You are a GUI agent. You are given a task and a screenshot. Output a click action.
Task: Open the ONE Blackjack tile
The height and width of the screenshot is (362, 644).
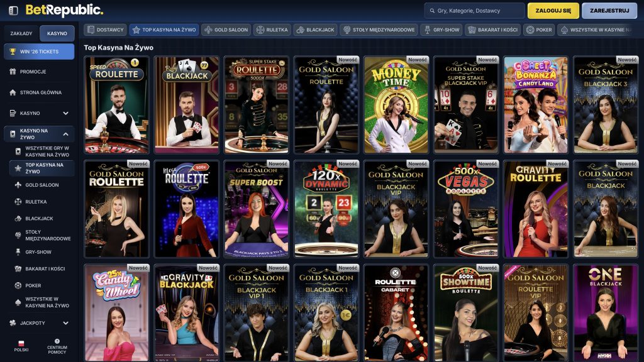tap(606, 313)
